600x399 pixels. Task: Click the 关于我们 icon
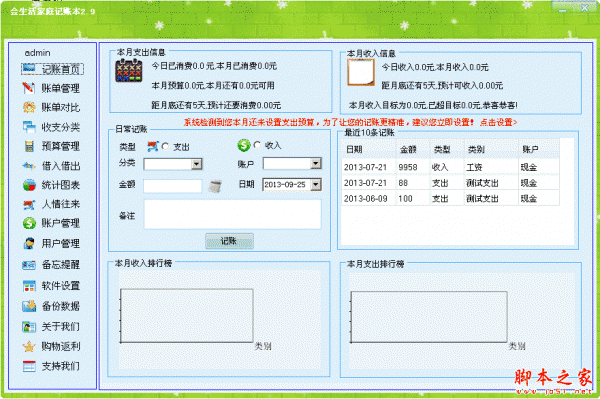[29, 327]
